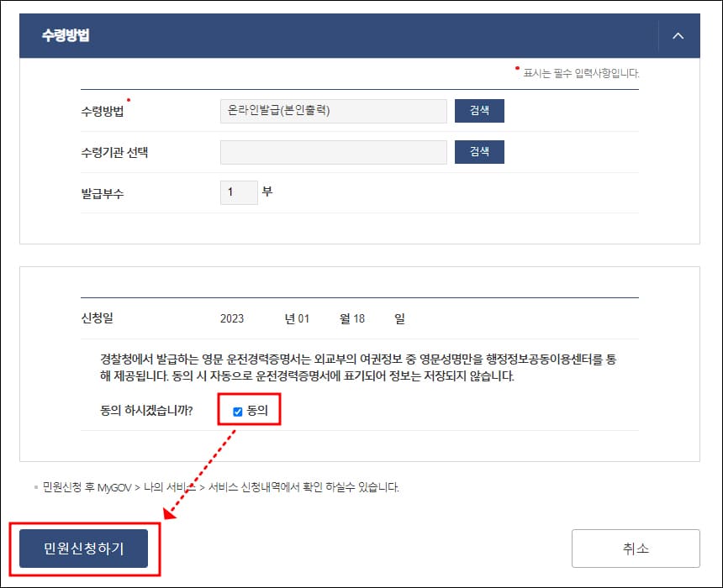Click the month field showing 01
Viewport: 723px width, 588px height.
tap(306, 318)
